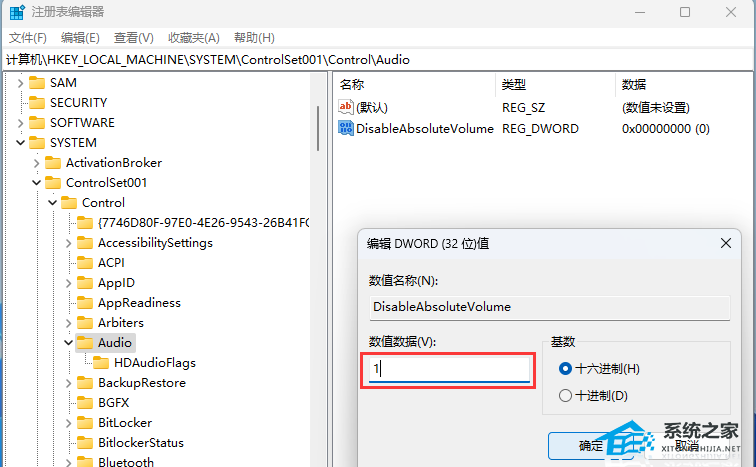The height and width of the screenshot is (467, 756).
Task: Expand the SAM registry key
Action: tap(20, 83)
